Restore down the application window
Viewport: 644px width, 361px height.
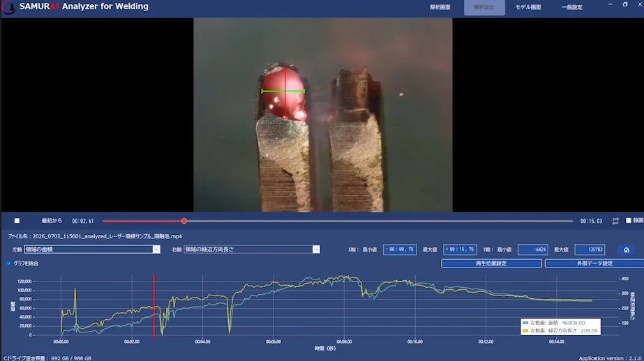point(625,4)
